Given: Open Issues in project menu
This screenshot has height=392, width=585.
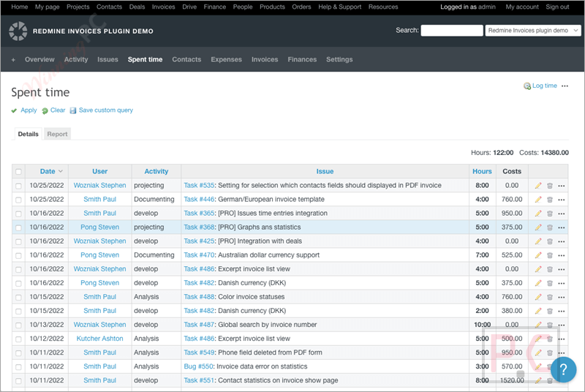Looking at the screenshot, I should pos(107,59).
